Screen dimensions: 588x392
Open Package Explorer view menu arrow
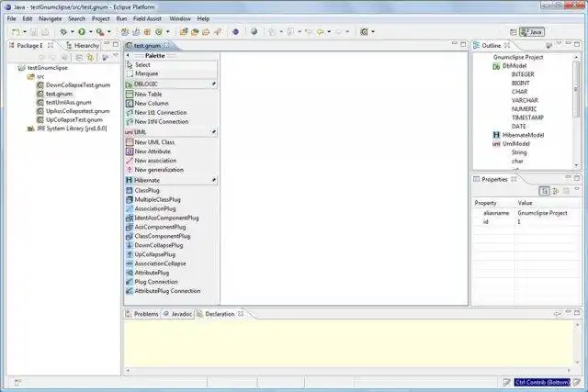(116, 56)
